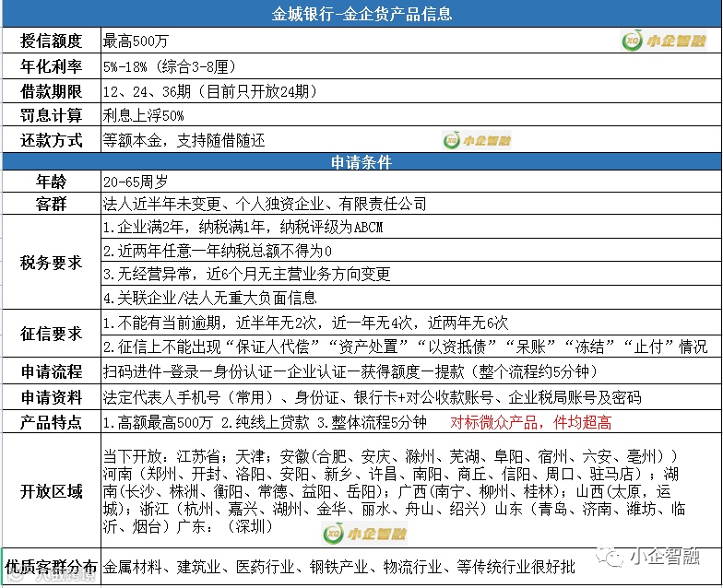Select row 2.近两年任意一年纳税总额不得为0
723x588 pixels.
click(x=411, y=251)
